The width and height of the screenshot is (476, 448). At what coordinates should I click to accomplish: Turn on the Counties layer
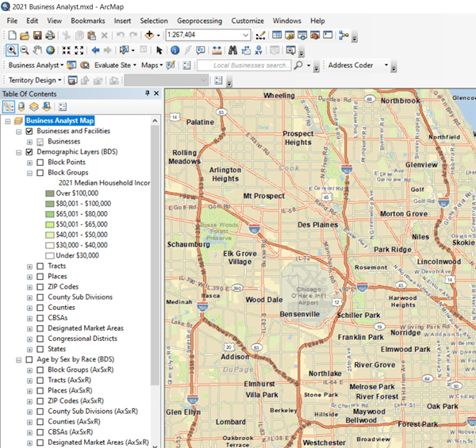click(40, 308)
